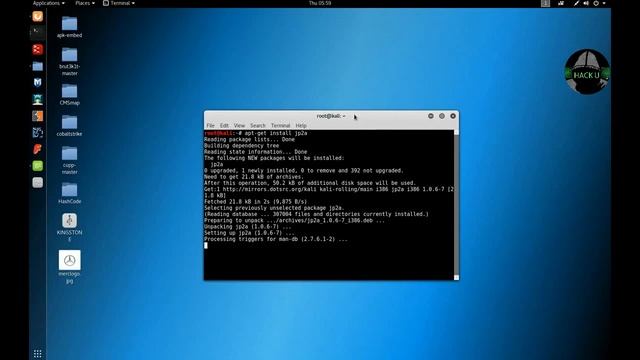Select the brut3k1t-master desktop folder
This screenshot has height=360, width=640.
(69, 61)
